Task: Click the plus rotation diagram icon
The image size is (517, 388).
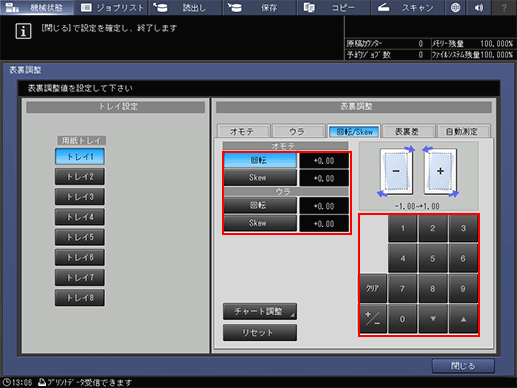Action: click(440, 172)
